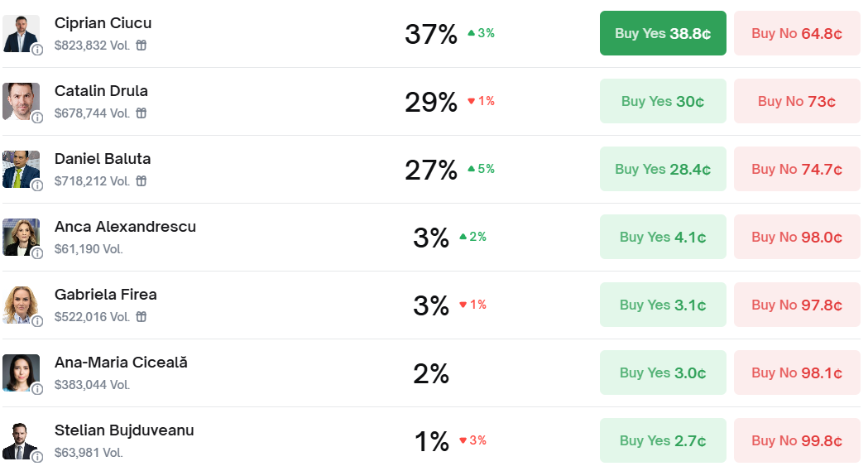Viewport: 868px width, 471px height.
Task: Open the info icon on Anca Alexandrescu's avatar
Action: (37, 253)
